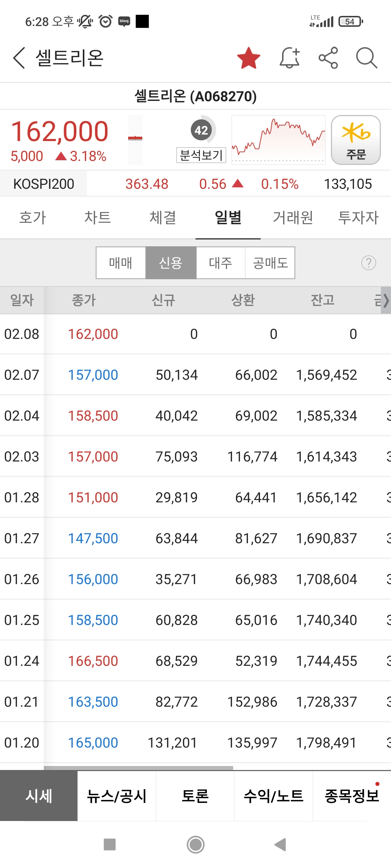This screenshot has width=391, height=868.
Task: Open the 수익/노트 bottom tab
Action: pos(274,796)
